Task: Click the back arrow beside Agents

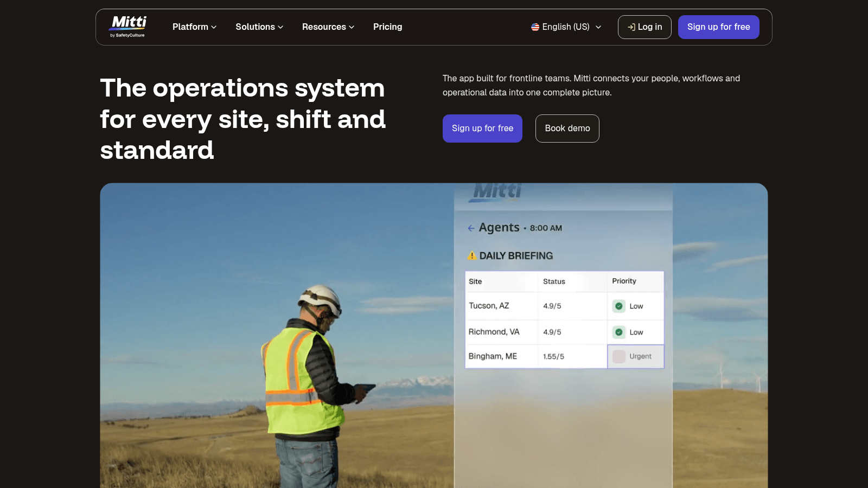Action: click(471, 228)
